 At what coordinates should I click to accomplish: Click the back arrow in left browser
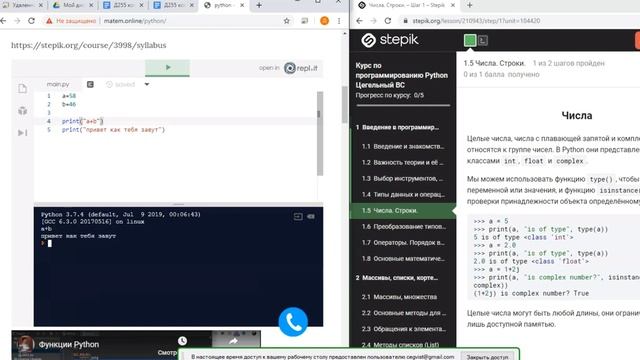(4, 21)
